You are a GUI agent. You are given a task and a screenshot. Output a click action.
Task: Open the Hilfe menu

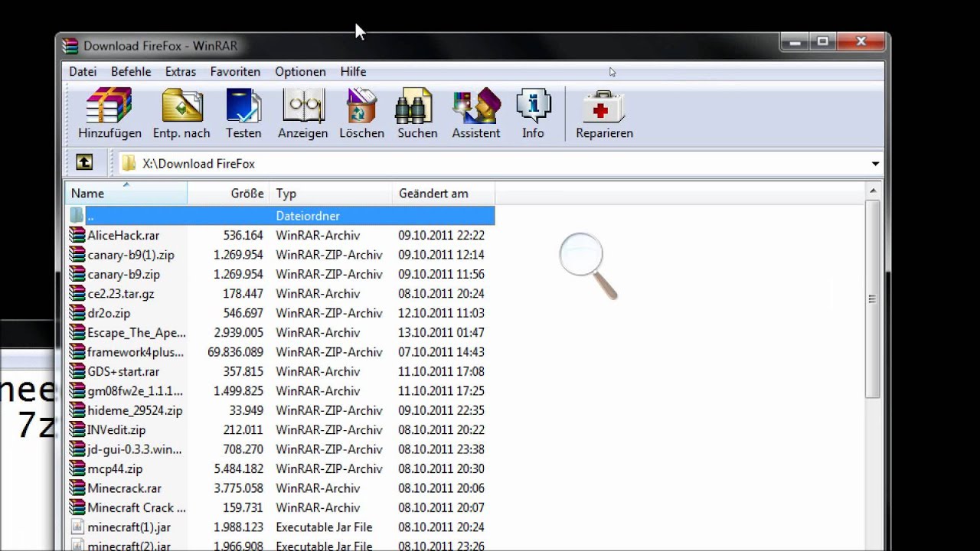point(353,71)
